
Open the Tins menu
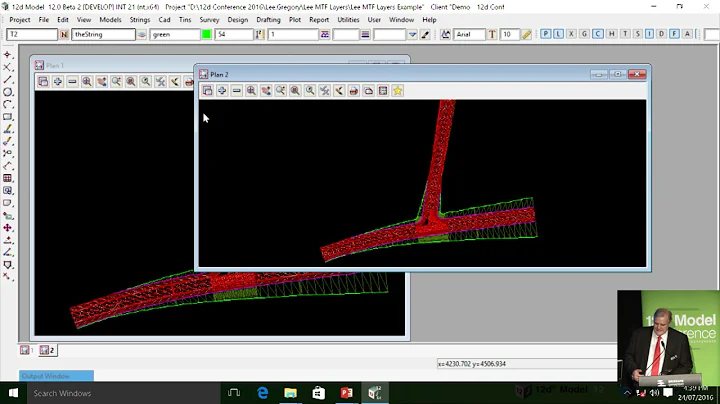(185, 20)
